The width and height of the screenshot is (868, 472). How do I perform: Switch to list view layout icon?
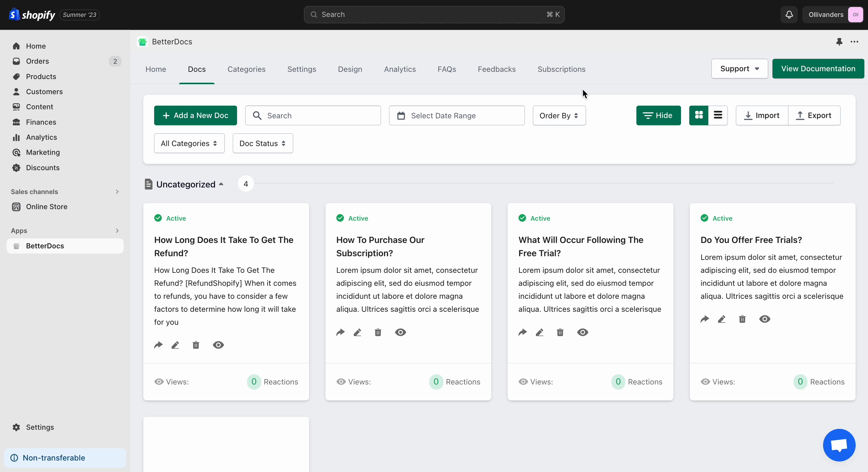pyautogui.click(x=718, y=115)
